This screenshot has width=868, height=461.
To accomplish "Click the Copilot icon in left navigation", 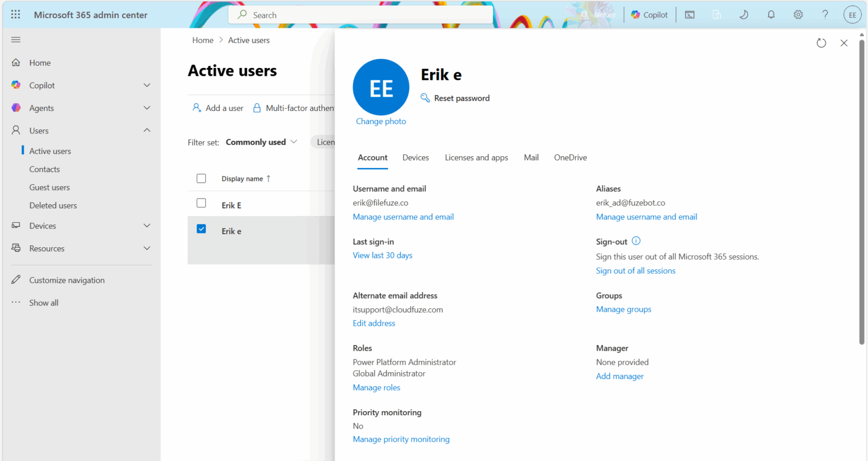I will pos(16,85).
